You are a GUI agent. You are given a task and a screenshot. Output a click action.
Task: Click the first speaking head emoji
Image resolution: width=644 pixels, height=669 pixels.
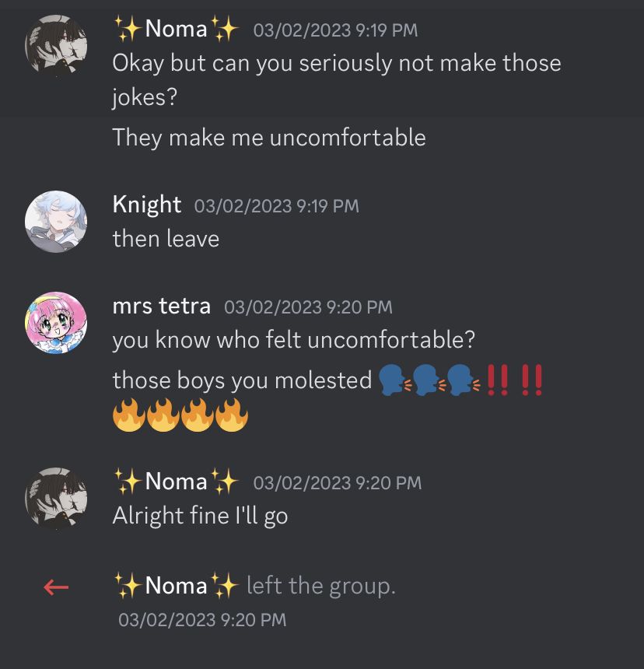(394, 380)
